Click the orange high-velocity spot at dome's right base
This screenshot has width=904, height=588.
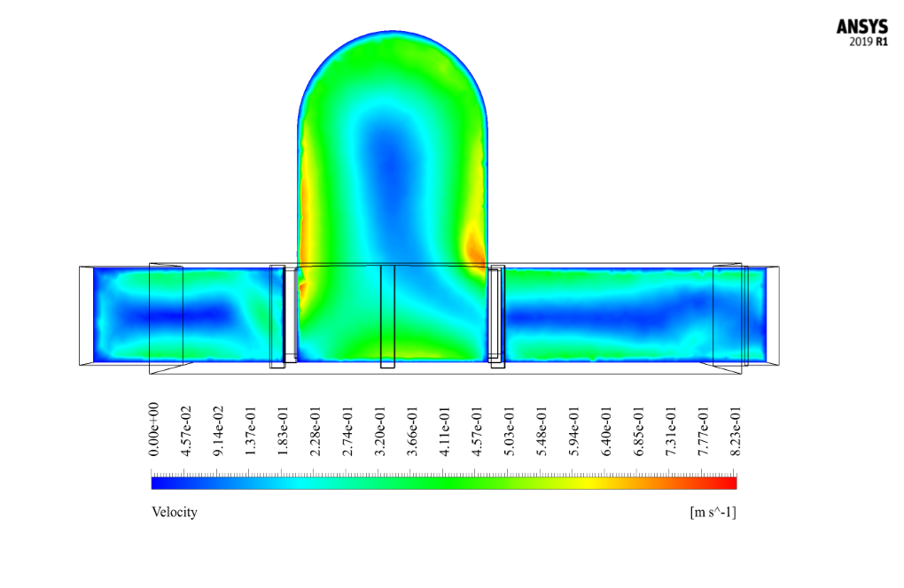[477, 248]
